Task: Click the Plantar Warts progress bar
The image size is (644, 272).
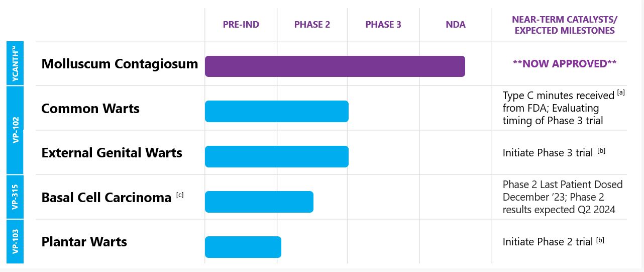Action: [243, 247]
